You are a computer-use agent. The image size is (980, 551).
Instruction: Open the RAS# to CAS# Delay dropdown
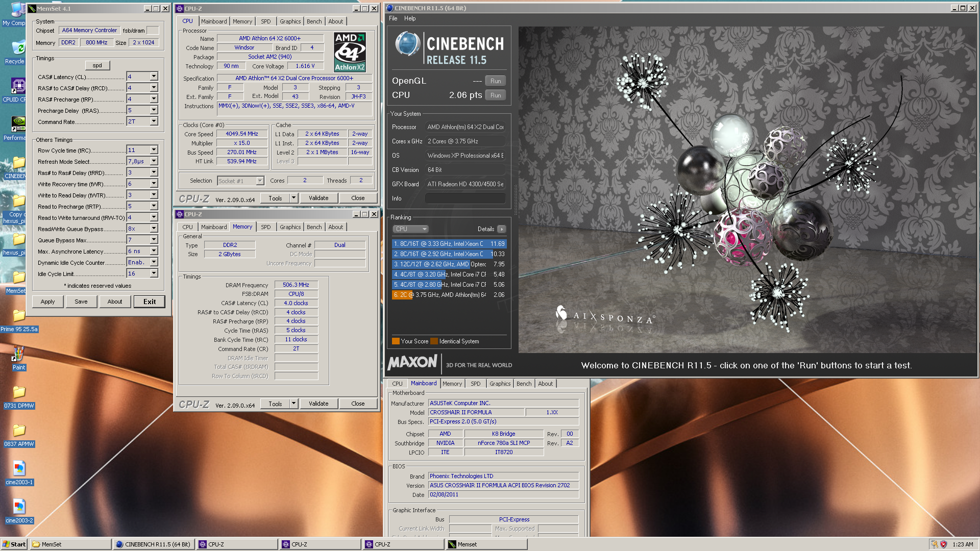coord(154,88)
